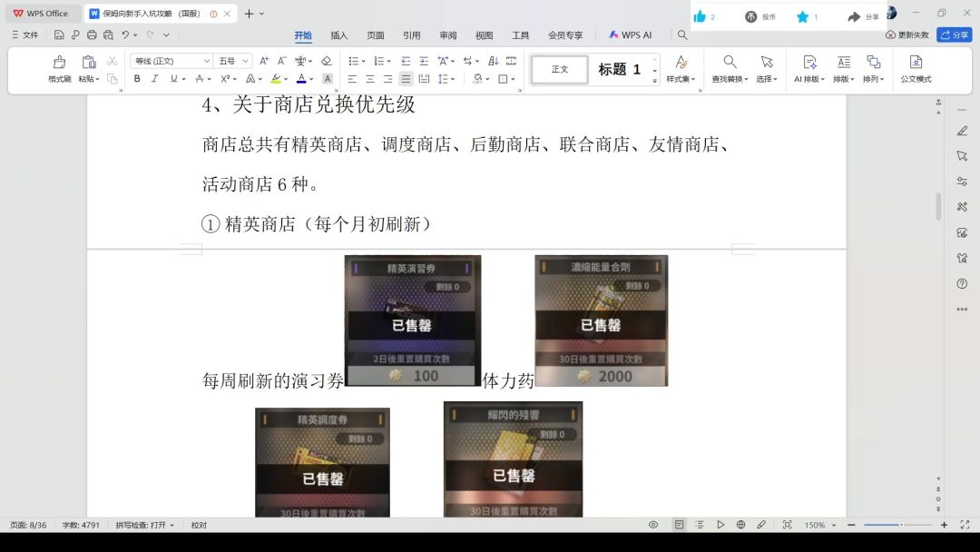Image resolution: width=980 pixels, height=552 pixels.
Task: Click the blue 分享 share button
Action: pos(954,34)
